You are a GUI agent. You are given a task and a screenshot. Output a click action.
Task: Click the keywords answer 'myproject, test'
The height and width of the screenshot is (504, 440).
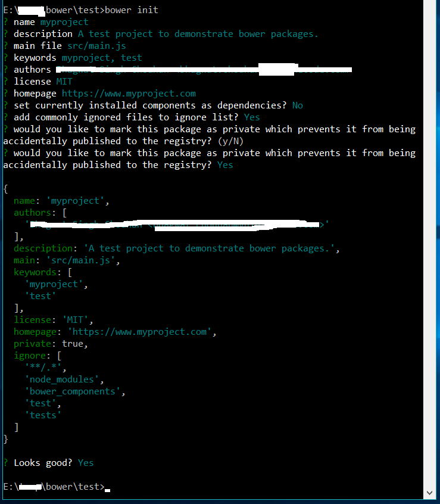click(x=102, y=58)
